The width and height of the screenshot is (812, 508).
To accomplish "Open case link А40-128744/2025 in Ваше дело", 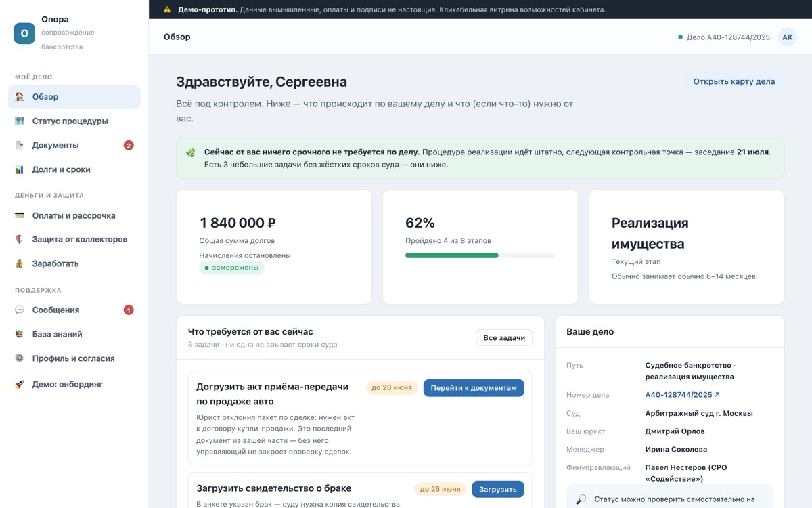I will (x=683, y=395).
